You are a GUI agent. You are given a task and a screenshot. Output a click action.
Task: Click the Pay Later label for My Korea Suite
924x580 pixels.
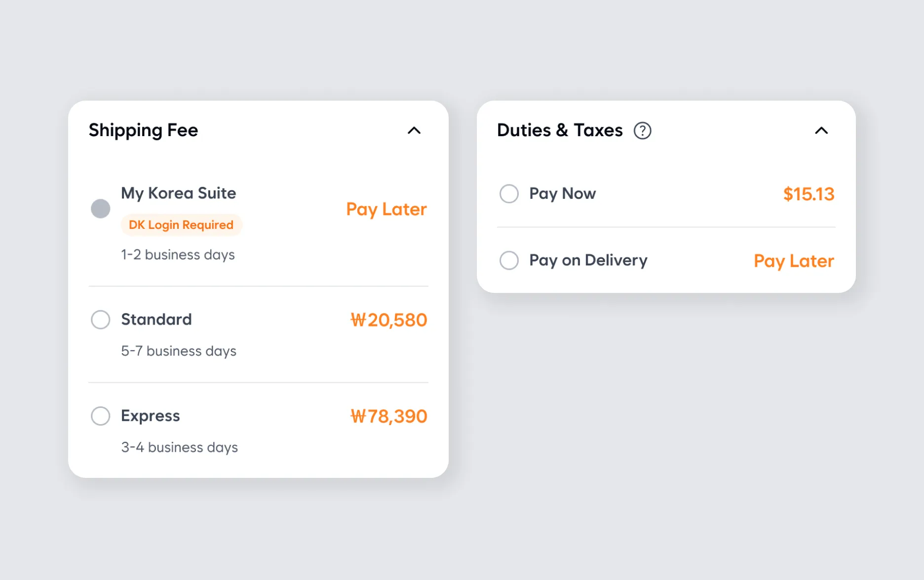click(x=386, y=209)
